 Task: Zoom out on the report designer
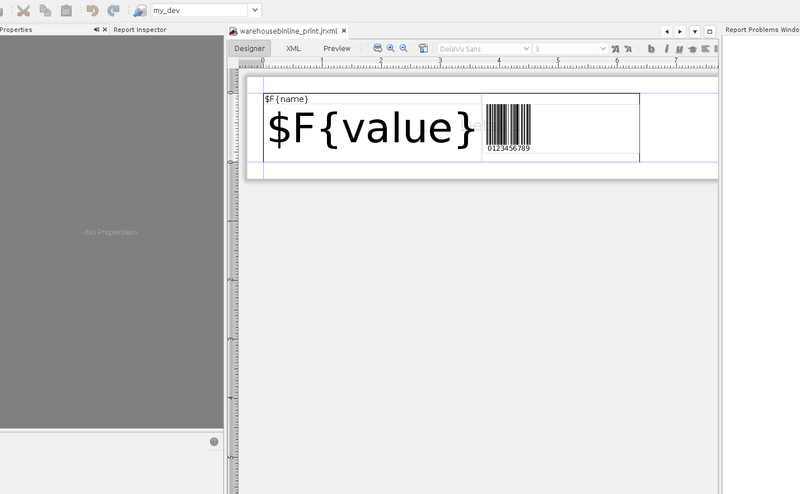click(404, 48)
